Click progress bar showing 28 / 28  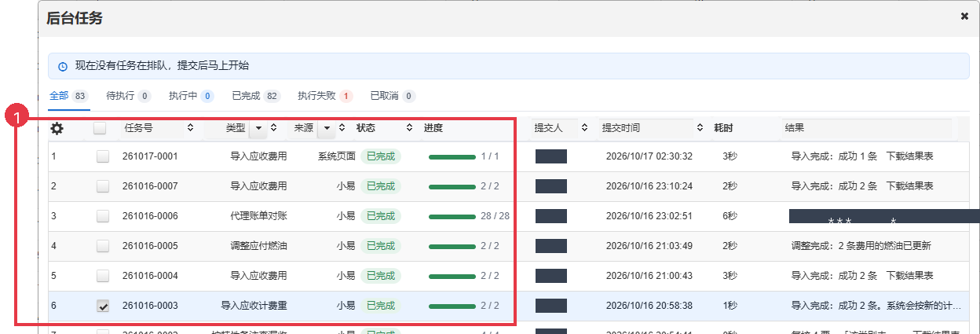(452, 216)
